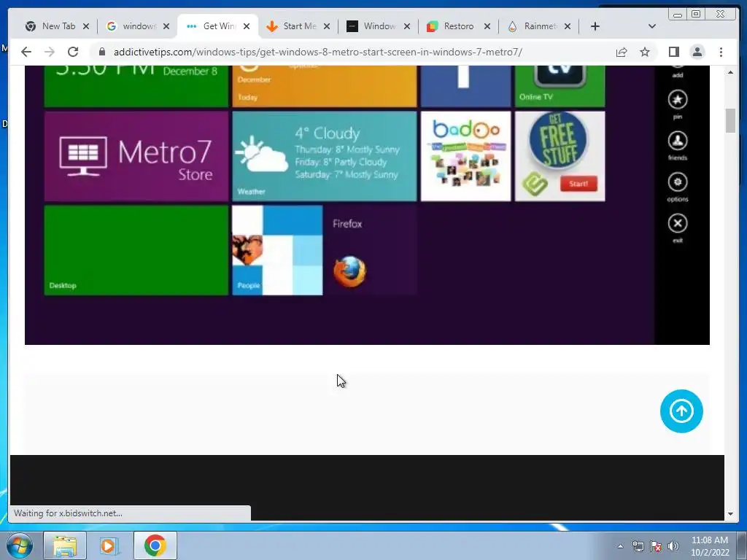Click the Firefox tile

pos(371,250)
